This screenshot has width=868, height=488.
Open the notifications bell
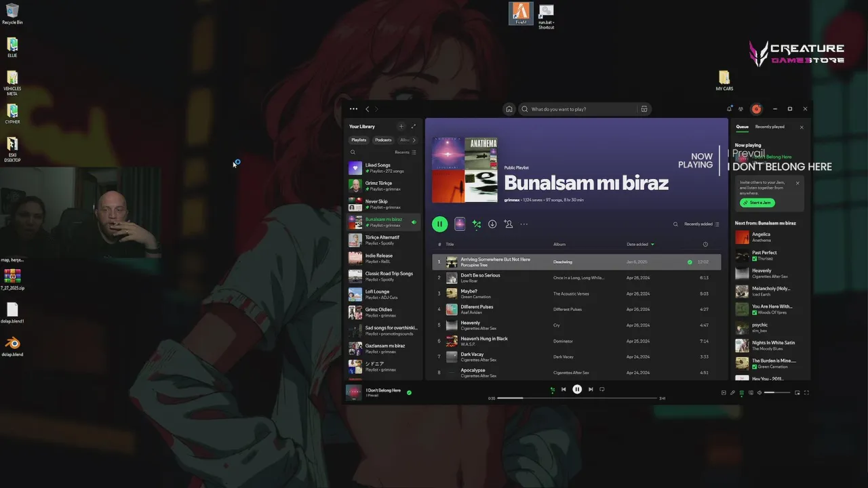coord(730,109)
